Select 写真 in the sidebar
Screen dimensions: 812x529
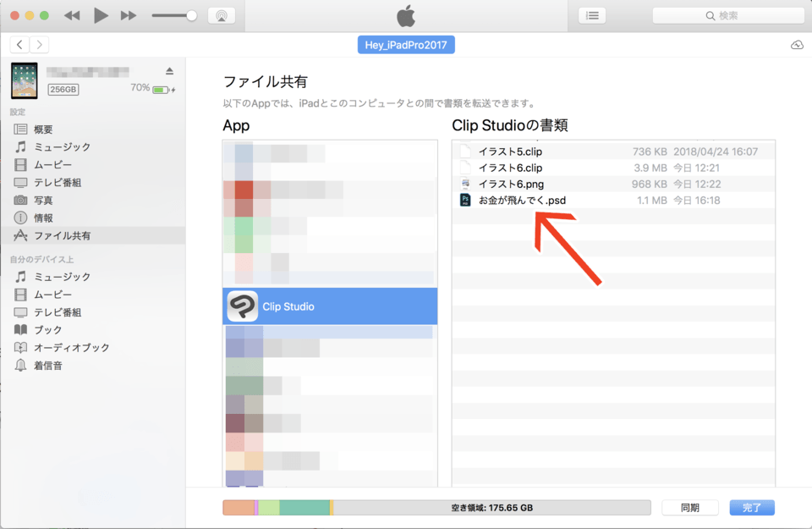(x=43, y=201)
